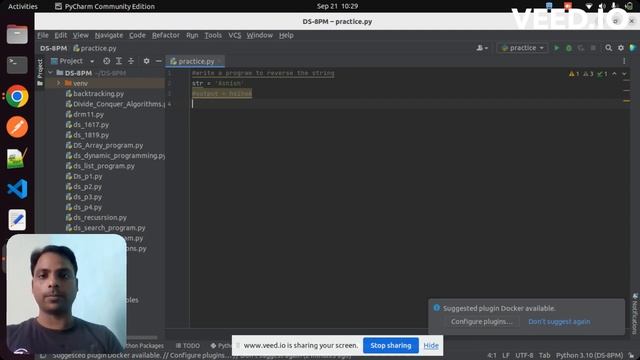The height and width of the screenshot is (360, 640).
Task: Open Ds_p1.py file
Action: pyautogui.click(x=84, y=176)
